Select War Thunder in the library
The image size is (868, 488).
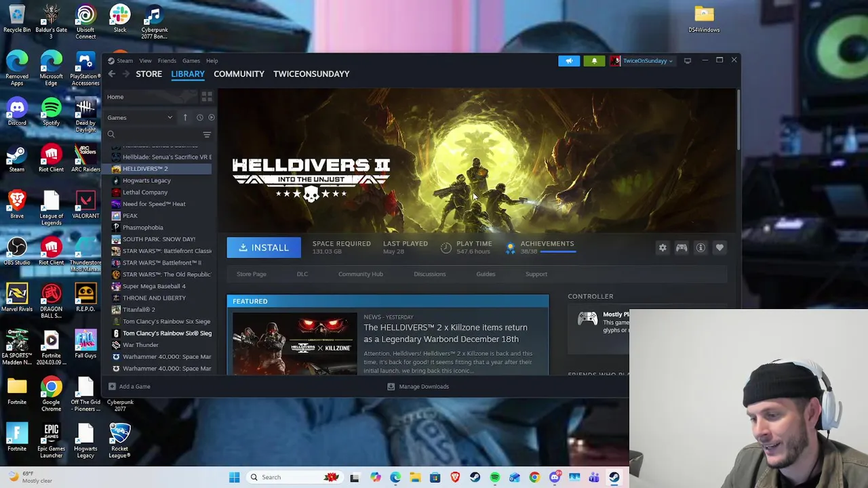click(140, 345)
